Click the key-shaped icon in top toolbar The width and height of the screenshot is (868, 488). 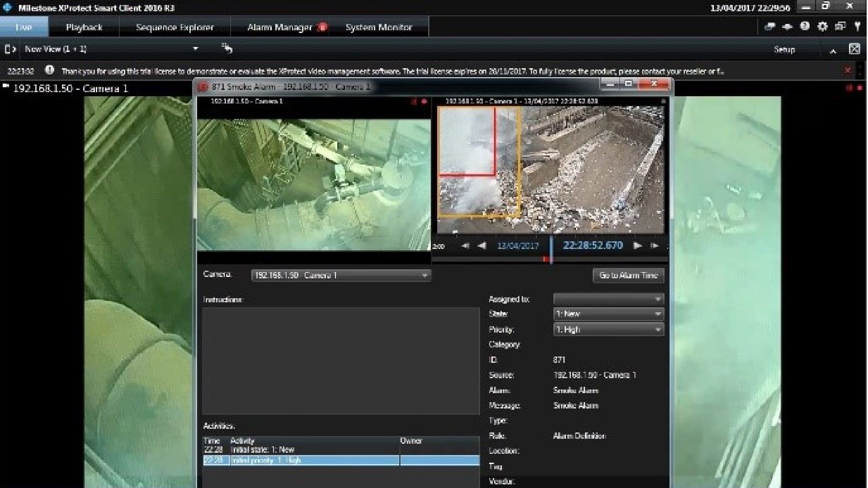(858, 26)
